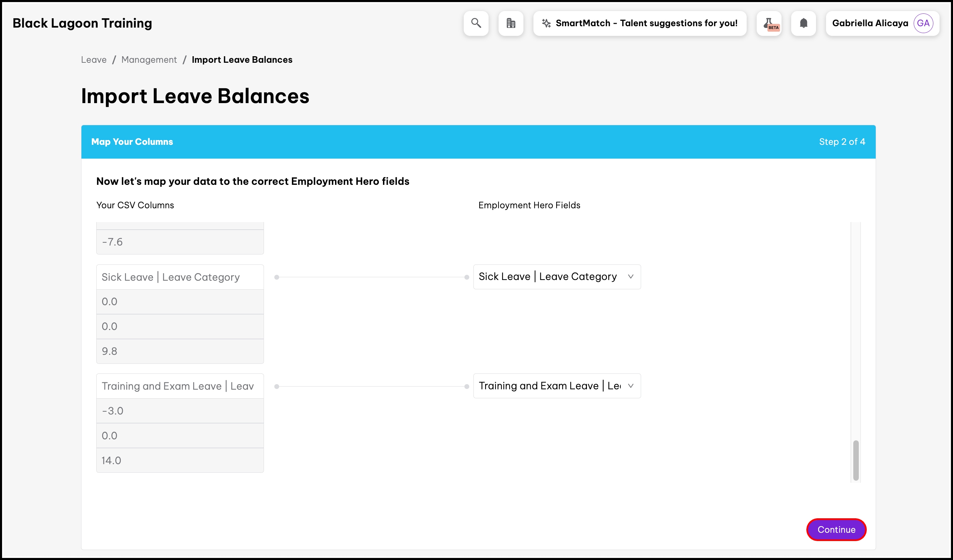
Task: Click the mapping list scrollbar thumb
Action: [855, 460]
